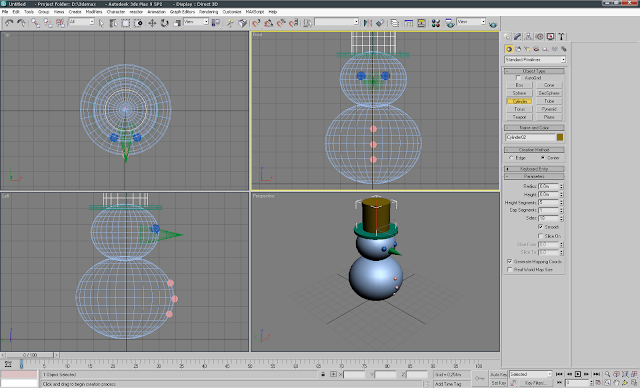Open the Graph Editors menu
The width and height of the screenshot is (640, 388).
pyautogui.click(x=182, y=12)
